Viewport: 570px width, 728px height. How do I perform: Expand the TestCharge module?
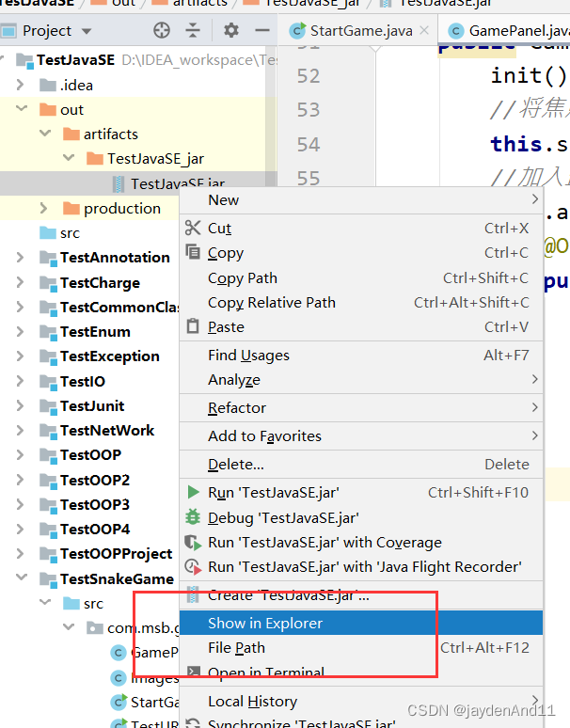[x=20, y=282]
